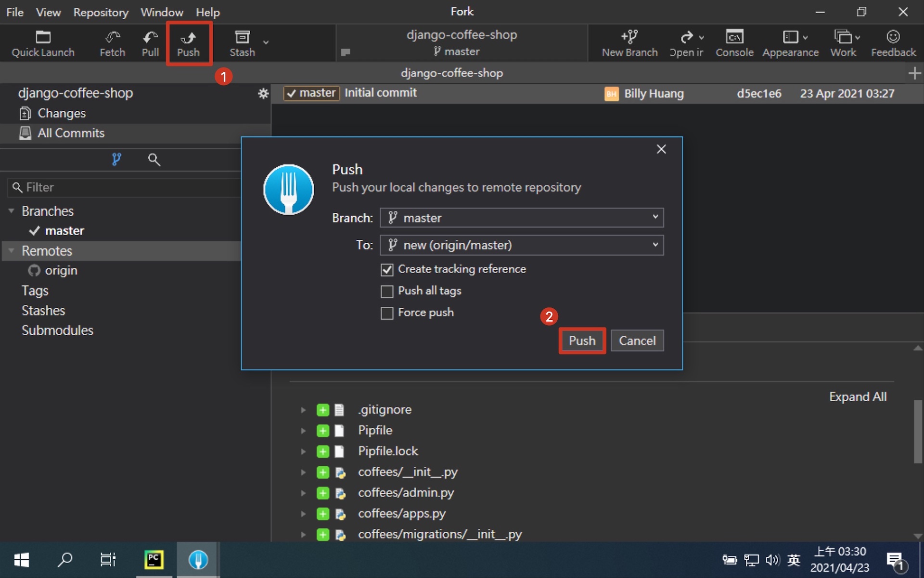Open the Submodules section
This screenshot has width=924, height=578.
(57, 330)
